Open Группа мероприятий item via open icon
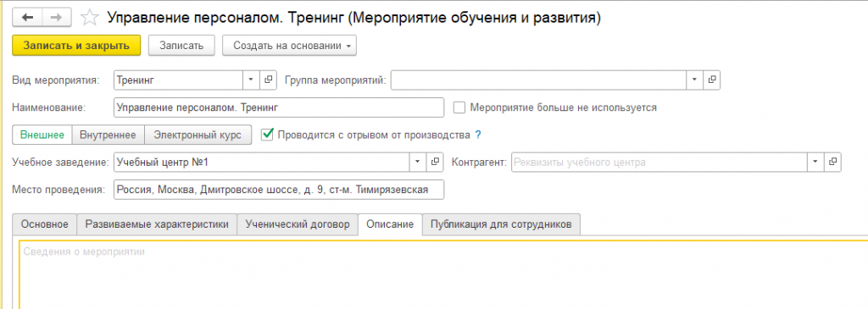This screenshot has width=868, height=309. coord(712,80)
